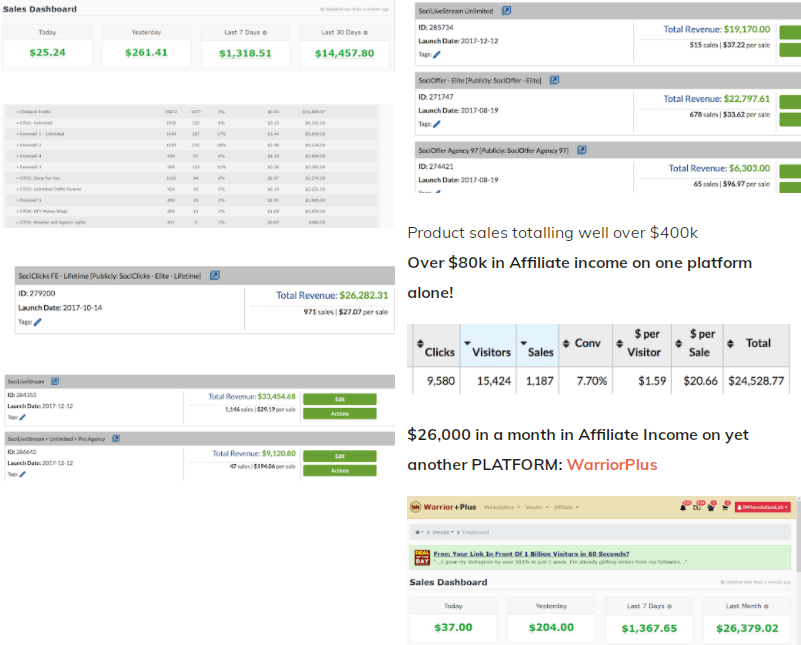Click Total Revenue $22,797.61
Image resolution: width=801 pixels, height=645 pixels.
[717, 99]
